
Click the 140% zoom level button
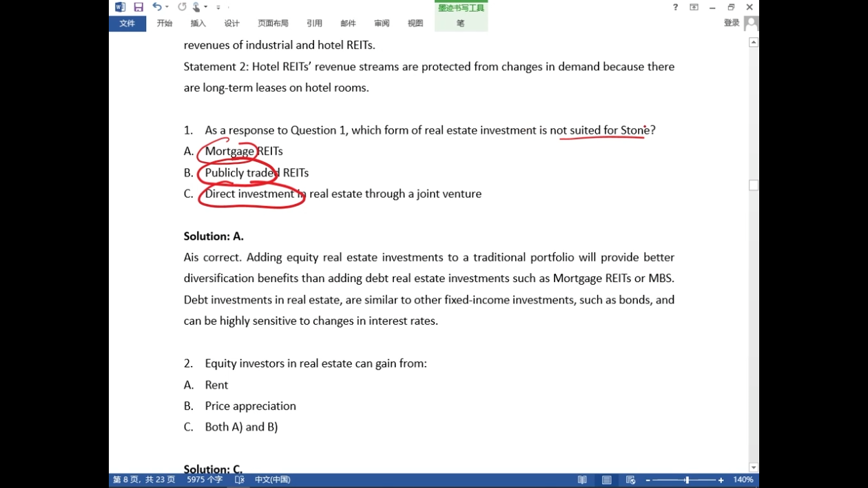743,480
